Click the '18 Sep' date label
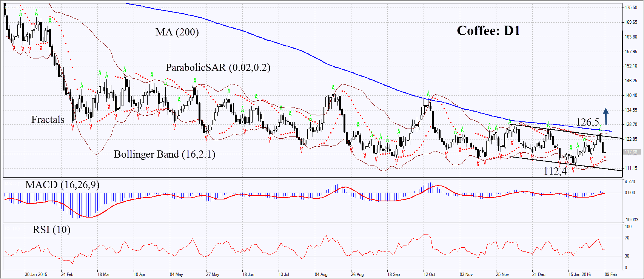The width and height of the screenshot is (644, 279). pos(394,274)
